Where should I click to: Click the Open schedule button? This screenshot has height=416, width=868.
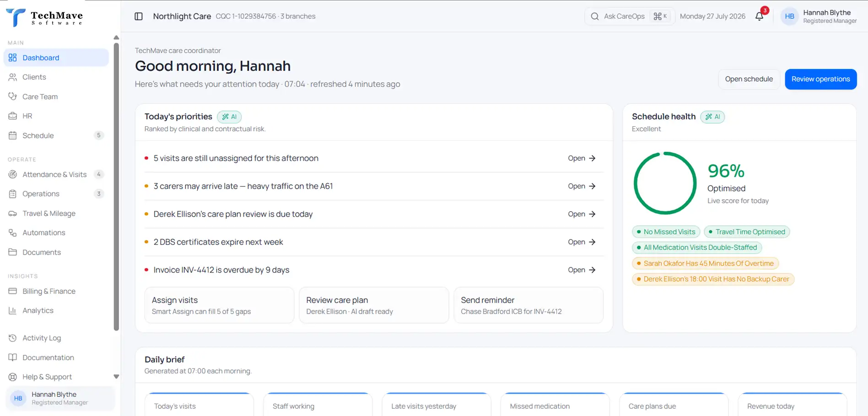coord(749,79)
